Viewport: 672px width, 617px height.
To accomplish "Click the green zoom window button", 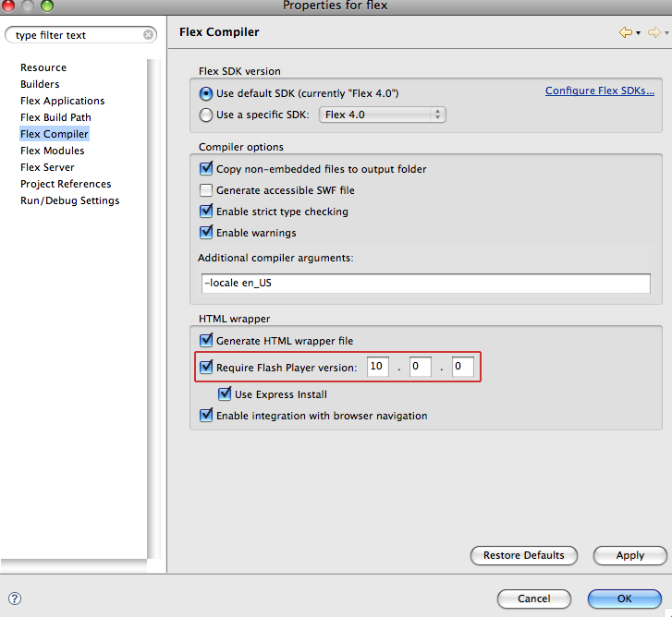I will click(x=47, y=6).
